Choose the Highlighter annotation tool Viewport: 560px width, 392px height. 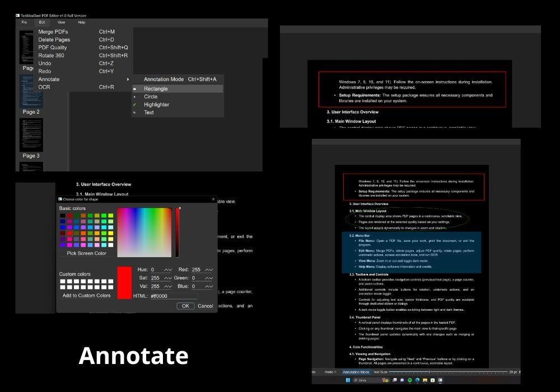[x=156, y=104]
